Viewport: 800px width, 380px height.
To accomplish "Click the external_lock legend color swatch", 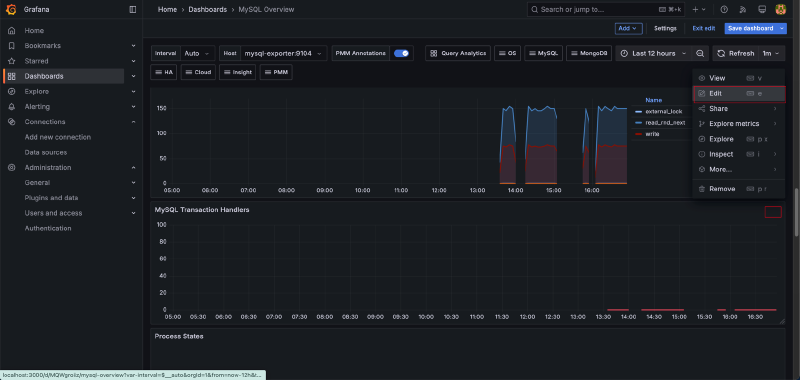I will 638,111.
